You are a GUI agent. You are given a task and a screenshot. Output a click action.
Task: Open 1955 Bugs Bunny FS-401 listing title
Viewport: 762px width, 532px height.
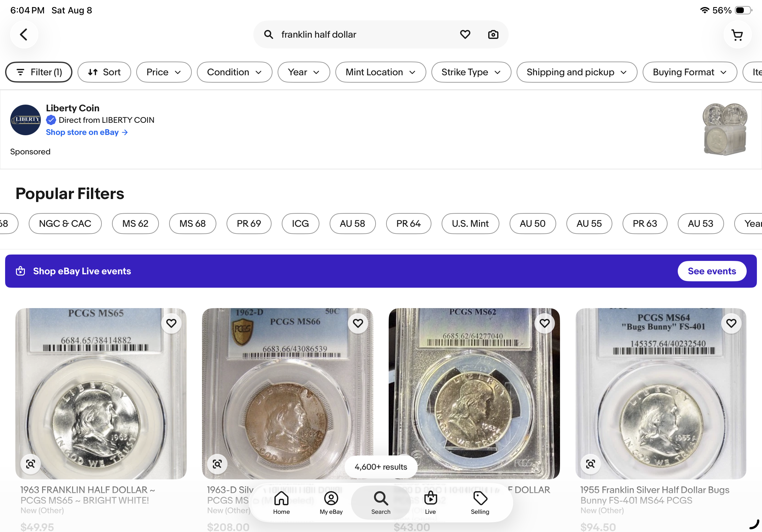click(x=654, y=495)
